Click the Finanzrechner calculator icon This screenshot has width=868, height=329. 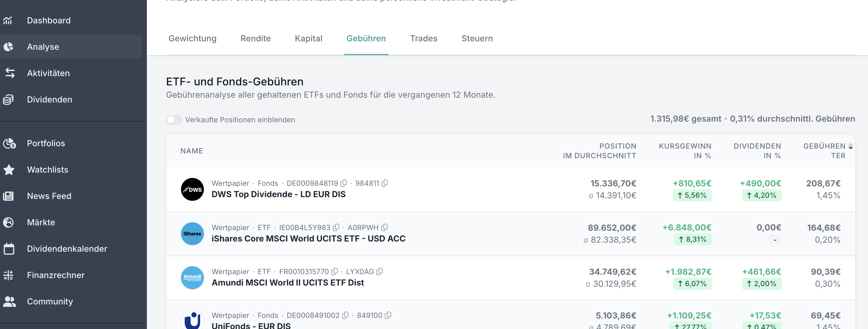tap(8, 275)
